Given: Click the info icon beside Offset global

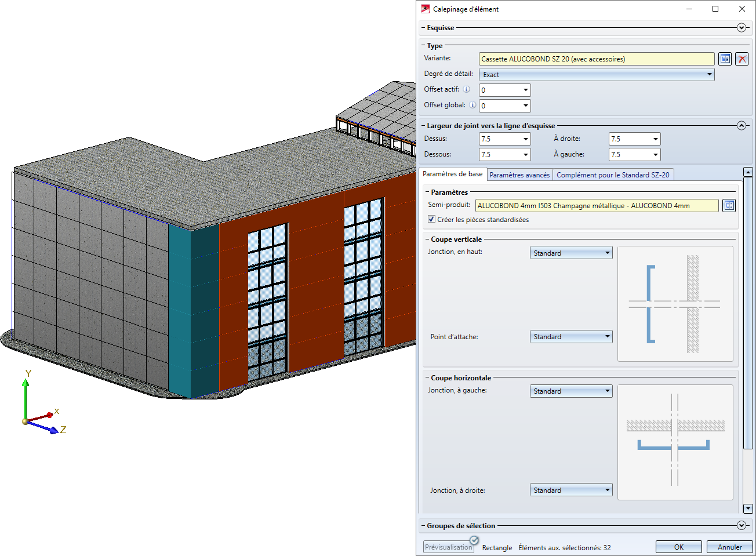Looking at the screenshot, I should point(472,105).
